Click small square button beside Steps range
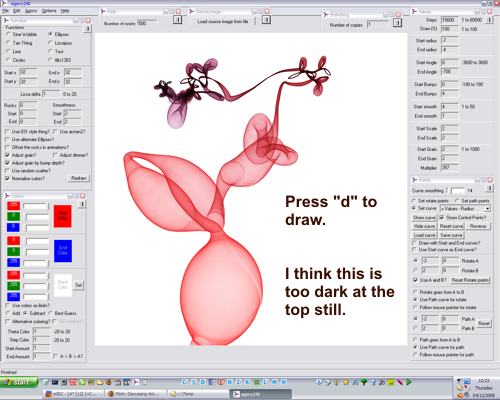 point(489,20)
